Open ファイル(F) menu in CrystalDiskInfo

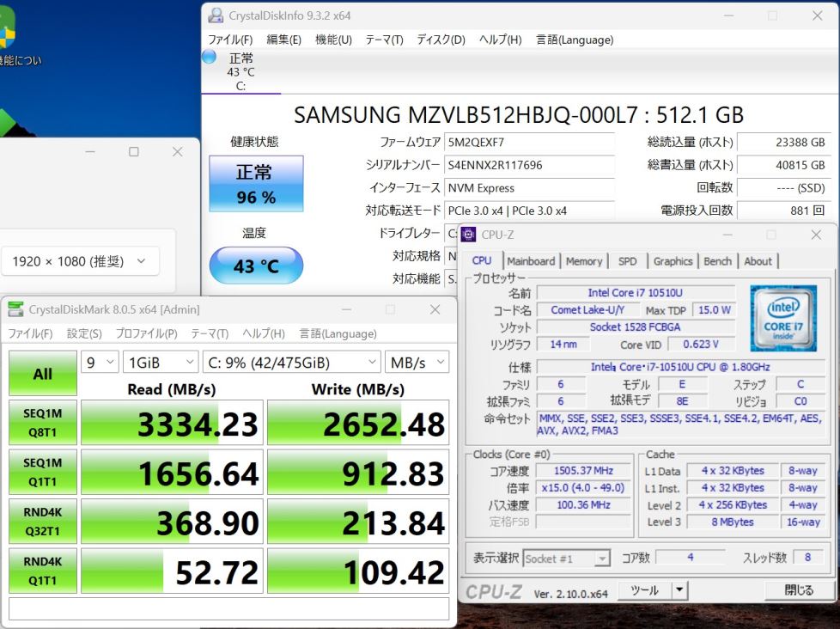(x=230, y=40)
